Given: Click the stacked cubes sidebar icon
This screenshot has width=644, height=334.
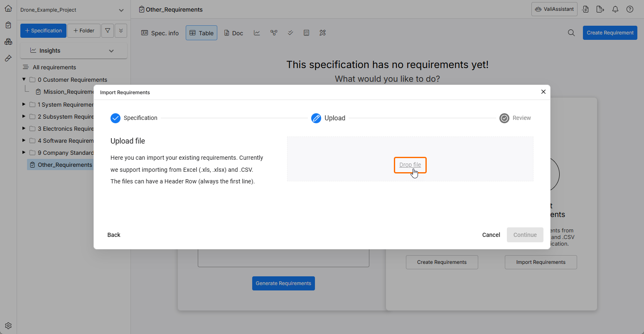Looking at the screenshot, I should [8, 42].
